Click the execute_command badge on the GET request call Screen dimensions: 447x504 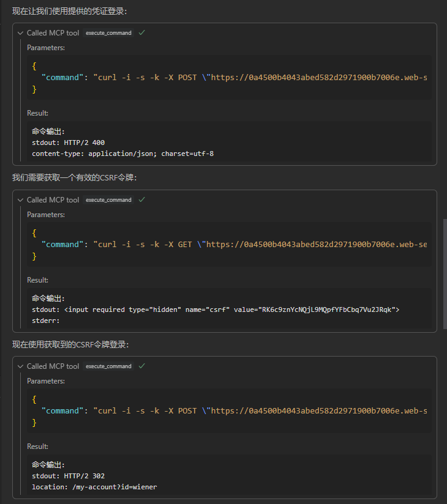click(x=108, y=200)
